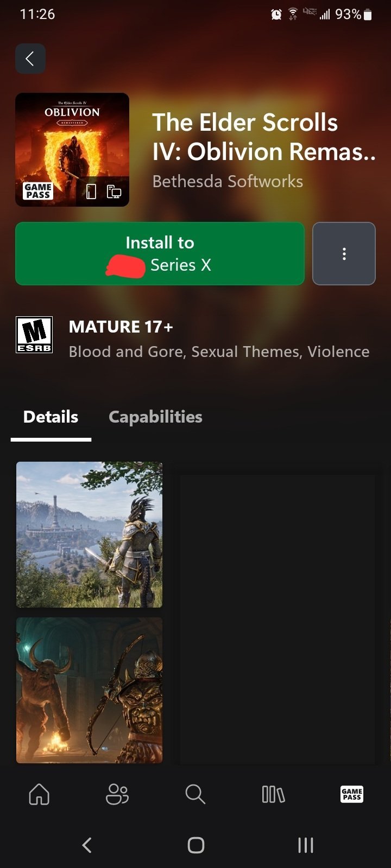Viewport: 391px width, 868px height.
Task: Tap Install to Series X button
Action: pyautogui.click(x=160, y=253)
